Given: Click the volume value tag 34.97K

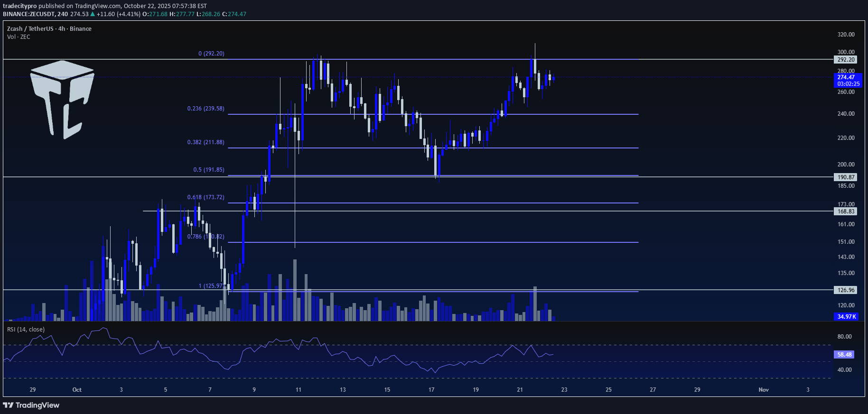Looking at the screenshot, I should coord(846,316).
